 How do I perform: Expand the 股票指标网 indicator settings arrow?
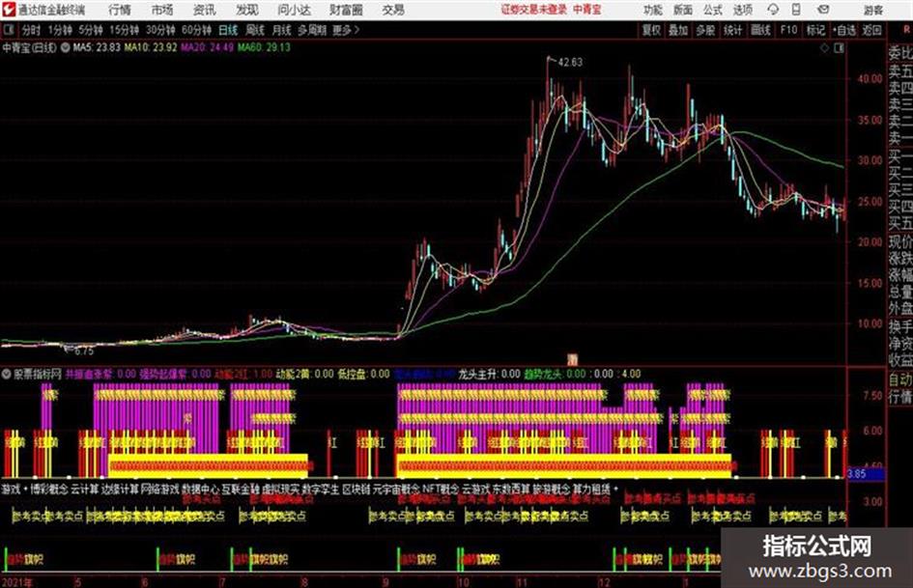pyautogui.click(x=7, y=374)
